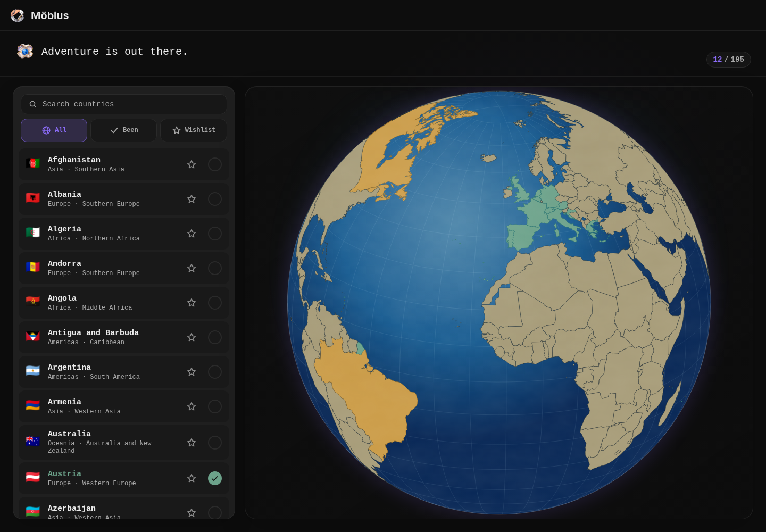Click the Andorra flag icon
This screenshot has width=766, height=532.
33,267
